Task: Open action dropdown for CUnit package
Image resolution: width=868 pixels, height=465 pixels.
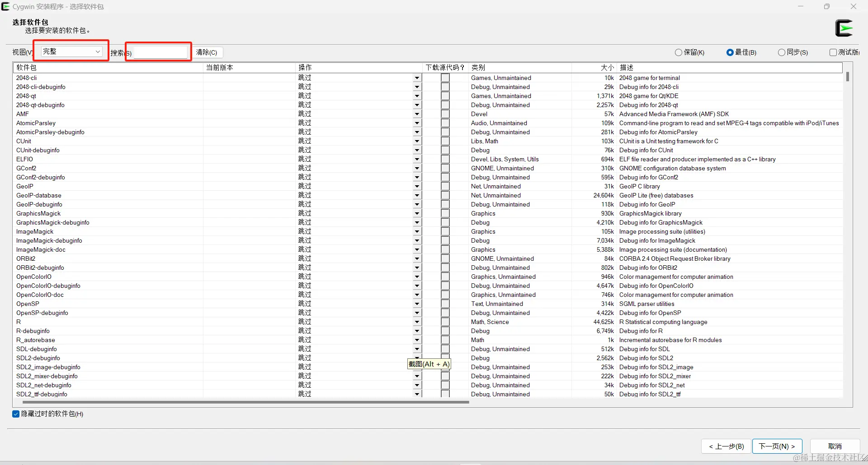Action: tap(417, 141)
